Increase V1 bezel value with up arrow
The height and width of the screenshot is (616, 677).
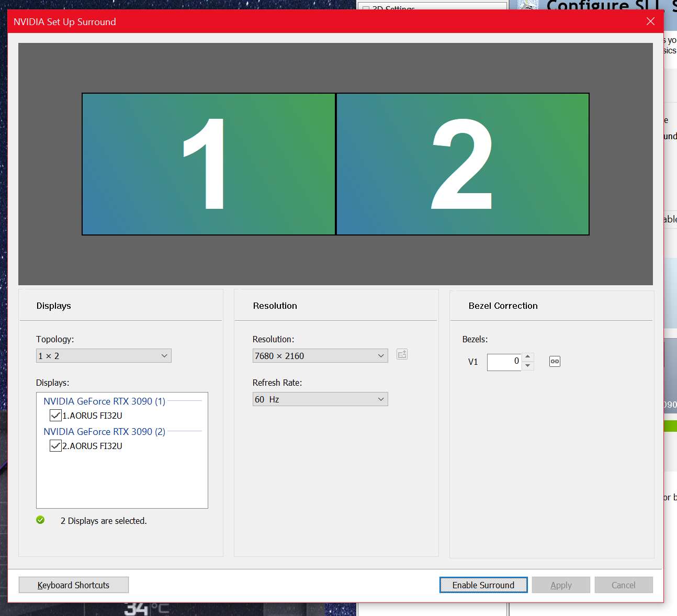click(528, 356)
